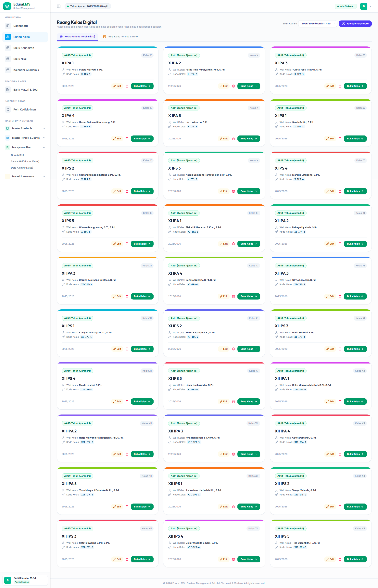378x588 pixels.
Task: Click trash icon on XII IPA 3 card
Action: coord(233,454)
